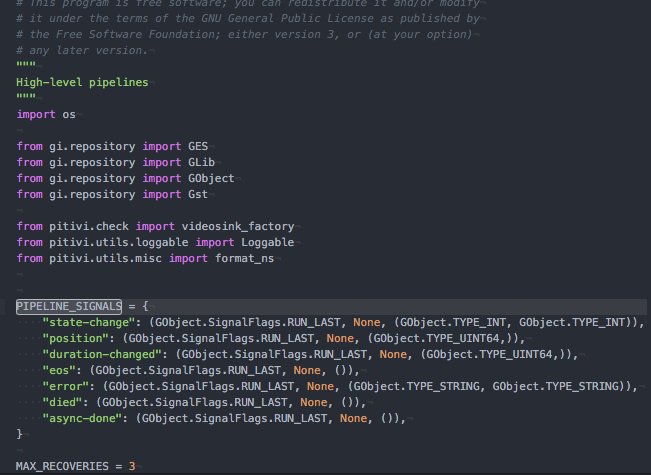This screenshot has width=651, height=475.
Task: Click the value 3 after MAX_RECOVERIES
Action: (132, 466)
